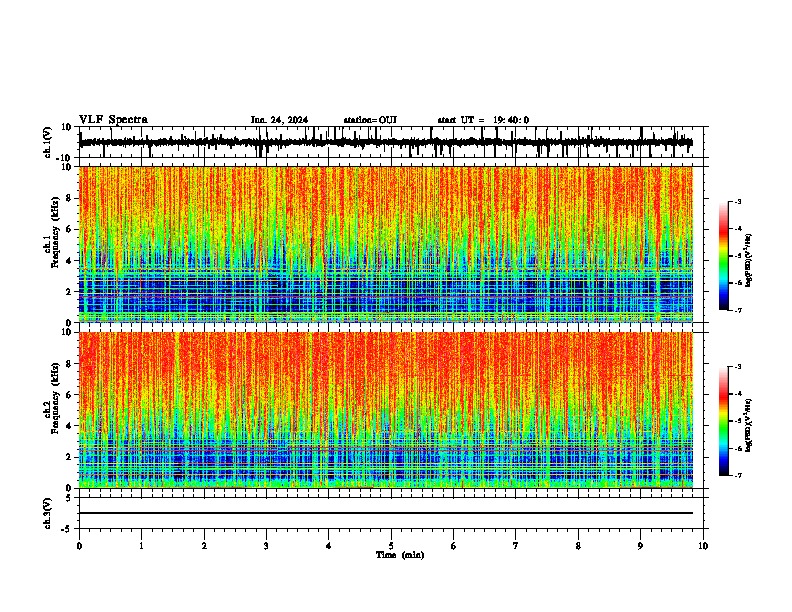Click inside the ch.2 spectrogram panel
792x612 pixels.
tap(386, 410)
